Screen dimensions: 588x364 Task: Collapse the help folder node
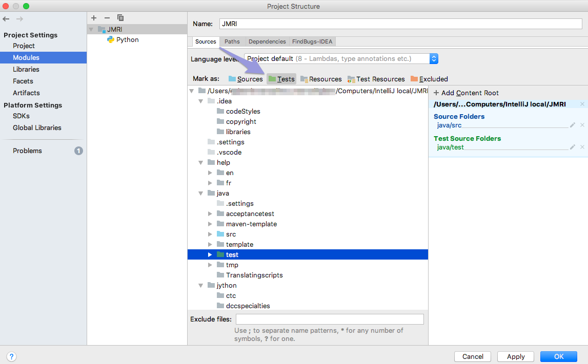point(200,162)
